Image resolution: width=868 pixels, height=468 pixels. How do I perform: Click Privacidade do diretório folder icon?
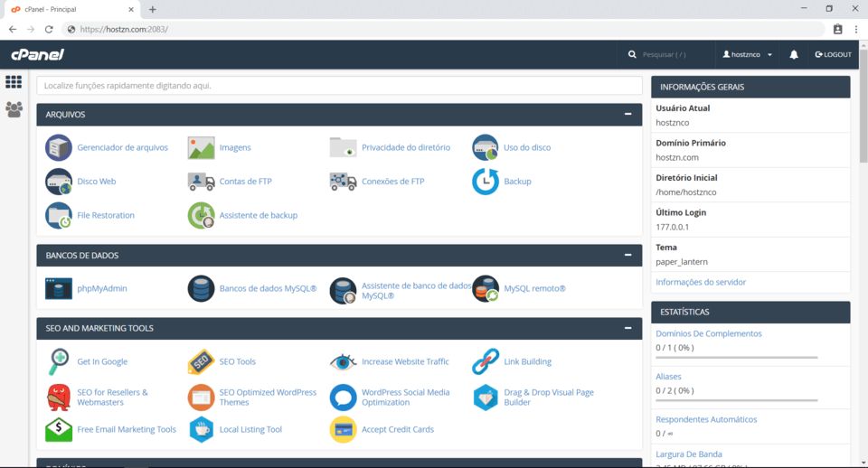click(x=344, y=147)
